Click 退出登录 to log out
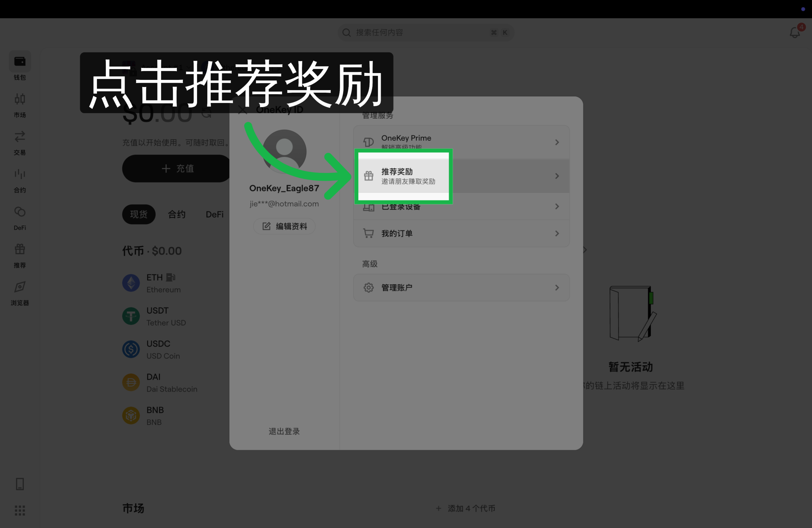 [284, 431]
